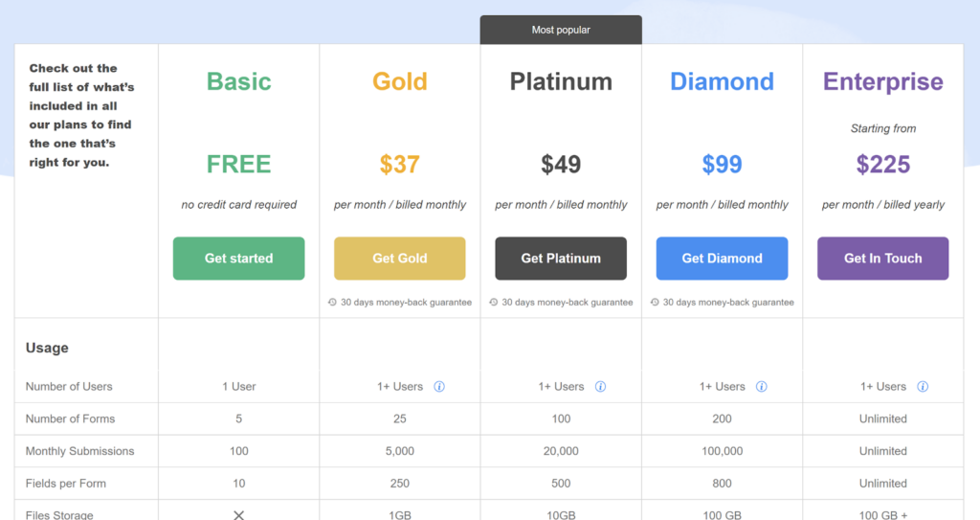
Task: Click info icon beside Gold's 1+ Users
Action: (439, 387)
